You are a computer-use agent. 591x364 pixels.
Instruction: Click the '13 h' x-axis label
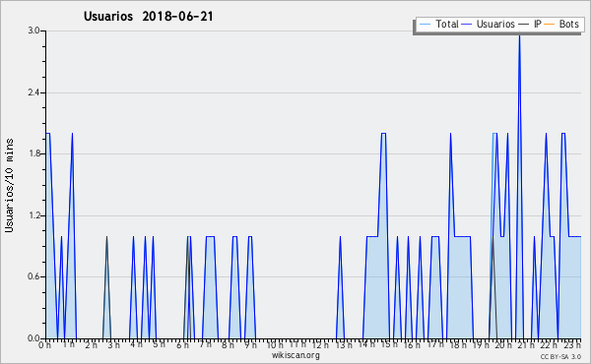click(344, 344)
